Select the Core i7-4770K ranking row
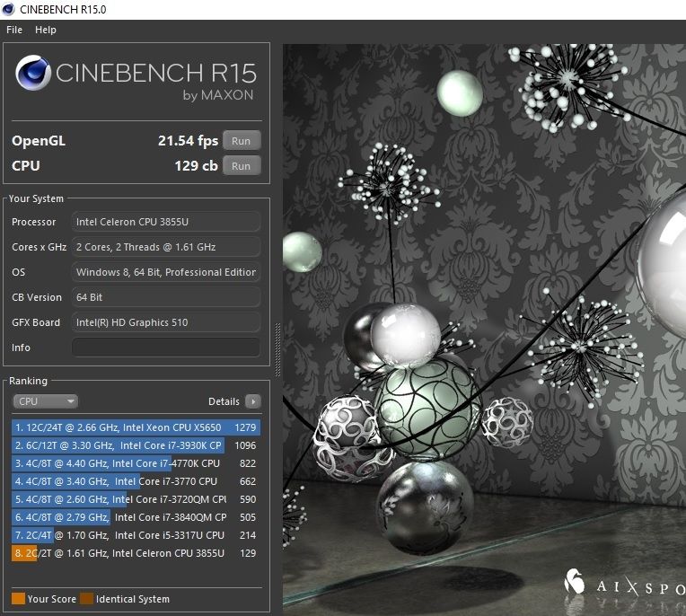Viewport: 686px width, 616px height. tap(136, 463)
